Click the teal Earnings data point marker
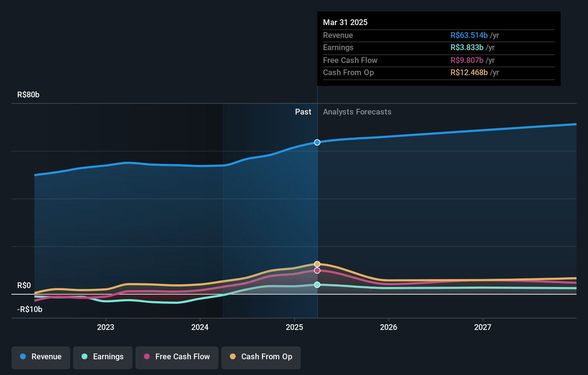Viewport: 588px width, 375px height. tap(317, 285)
